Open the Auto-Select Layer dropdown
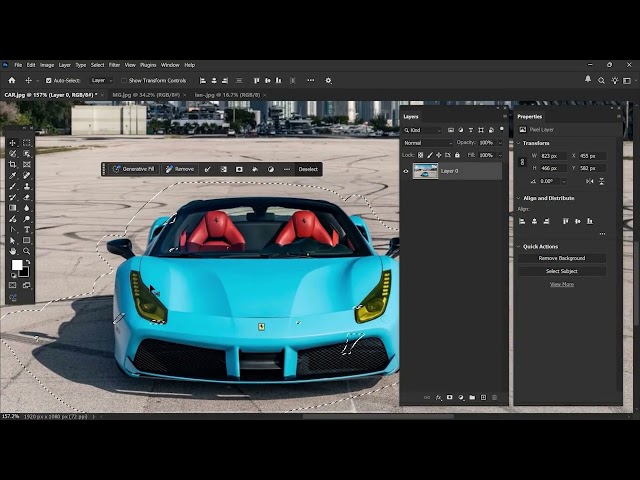This screenshot has height=480, width=640. [x=101, y=80]
